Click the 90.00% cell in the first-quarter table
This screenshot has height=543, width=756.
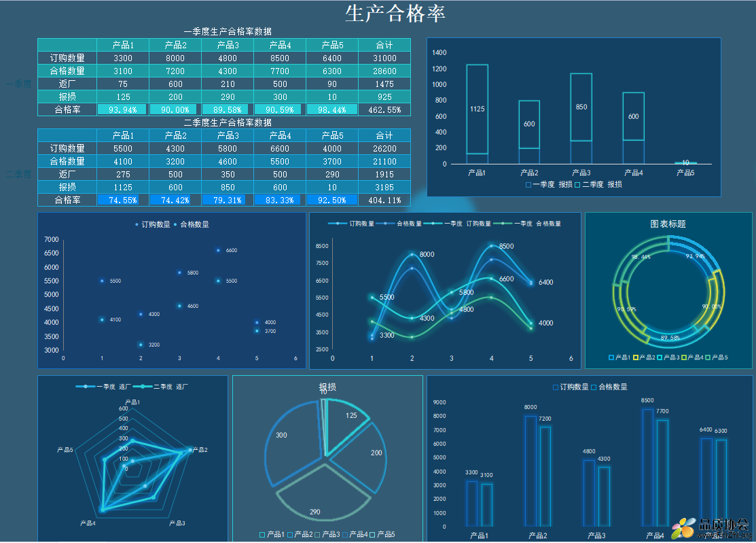pyautogui.click(x=175, y=109)
